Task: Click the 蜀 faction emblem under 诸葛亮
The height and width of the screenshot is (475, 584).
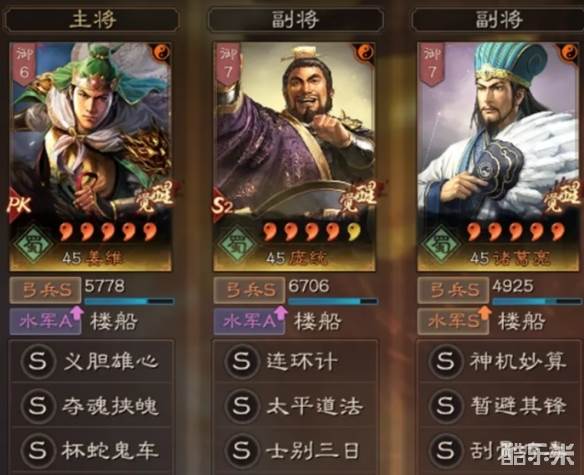Action: [x=441, y=244]
